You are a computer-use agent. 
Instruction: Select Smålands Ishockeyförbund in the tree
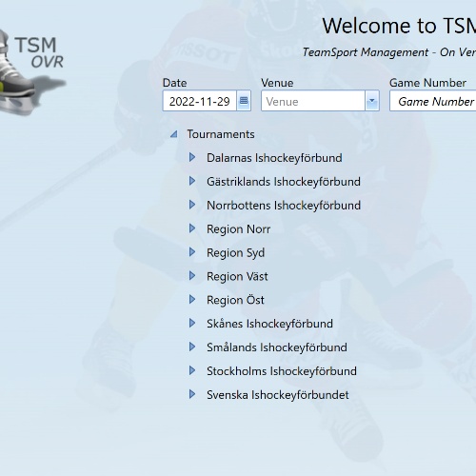pyautogui.click(x=277, y=347)
